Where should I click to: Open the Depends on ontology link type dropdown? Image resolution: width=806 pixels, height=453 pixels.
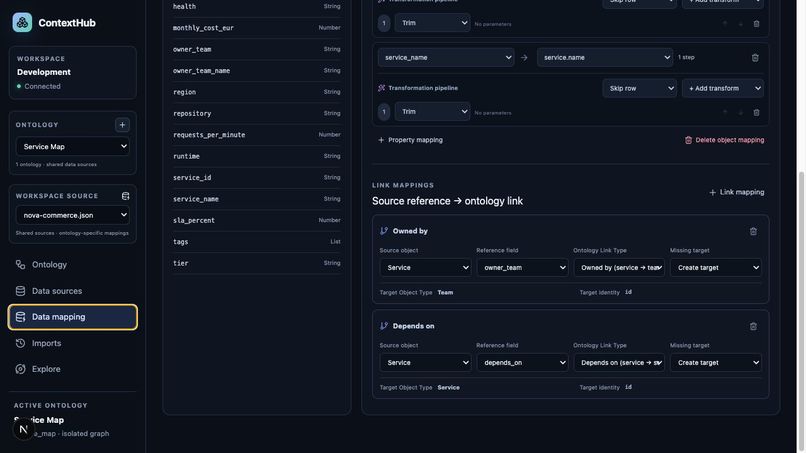point(619,363)
